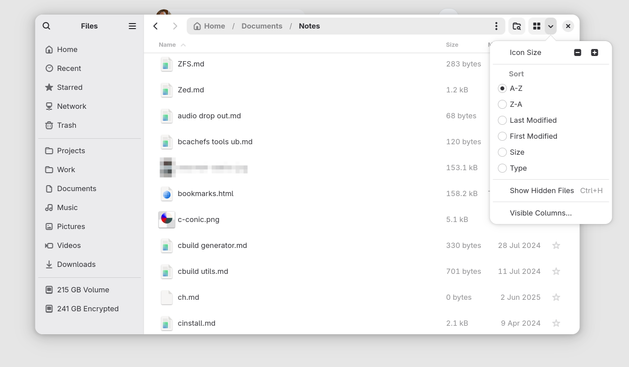Go to Home in the sidebar
Image resolution: width=629 pixels, height=367 pixels.
[x=89, y=49]
